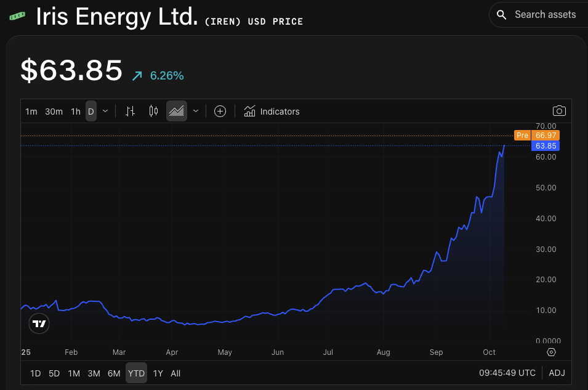Click the Oct time axis label
Viewport: 588px width, 390px height.
[x=489, y=352]
